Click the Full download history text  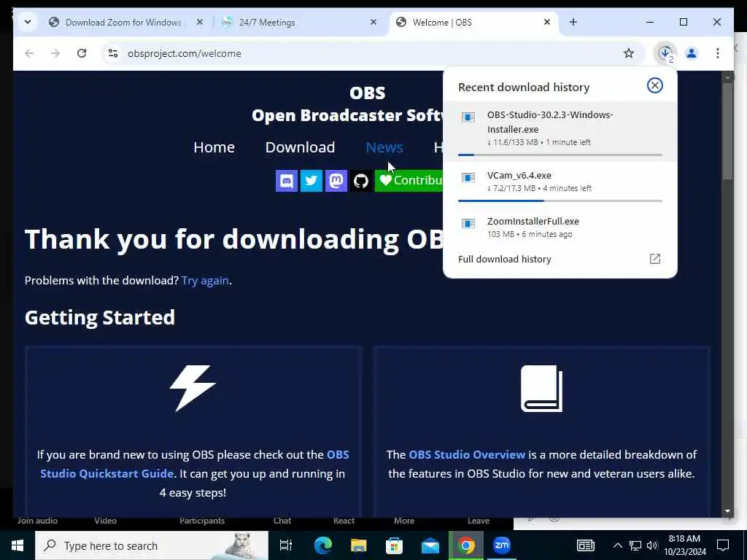pyautogui.click(x=505, y=259)
